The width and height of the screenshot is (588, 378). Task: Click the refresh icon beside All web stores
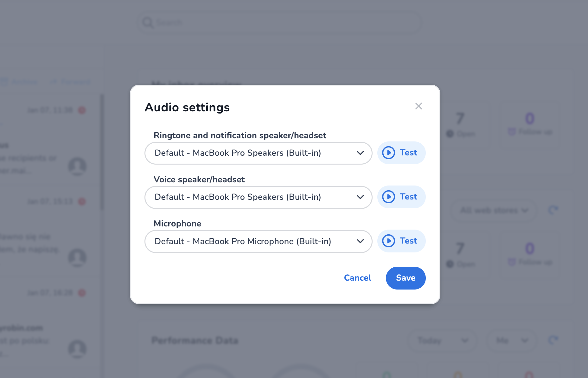coord(553,210)
